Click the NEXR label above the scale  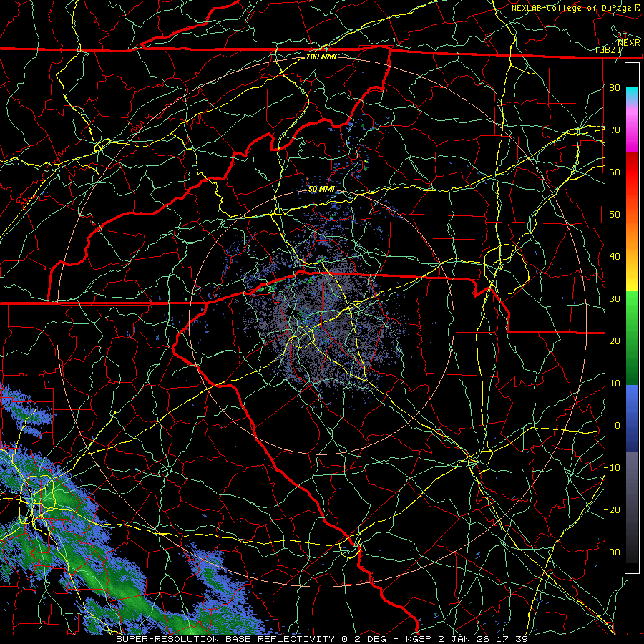click(x=629, y=43)
